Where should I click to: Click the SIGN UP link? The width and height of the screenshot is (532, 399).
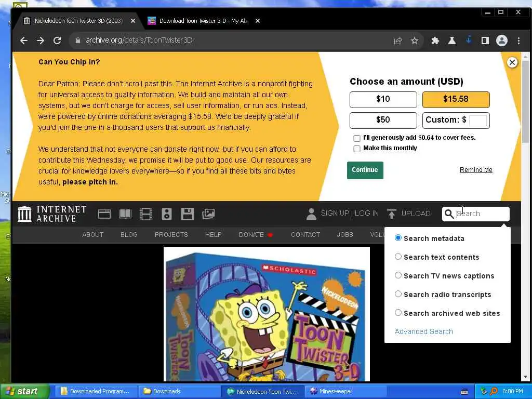pyautogui.click(x=335, y=213)
